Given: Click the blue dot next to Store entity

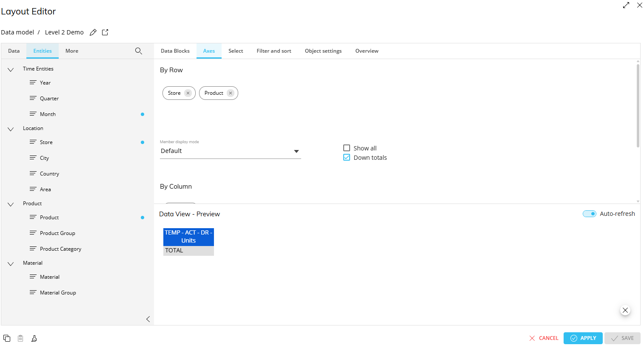Looking at the screenshot, I should click(142, 142).
